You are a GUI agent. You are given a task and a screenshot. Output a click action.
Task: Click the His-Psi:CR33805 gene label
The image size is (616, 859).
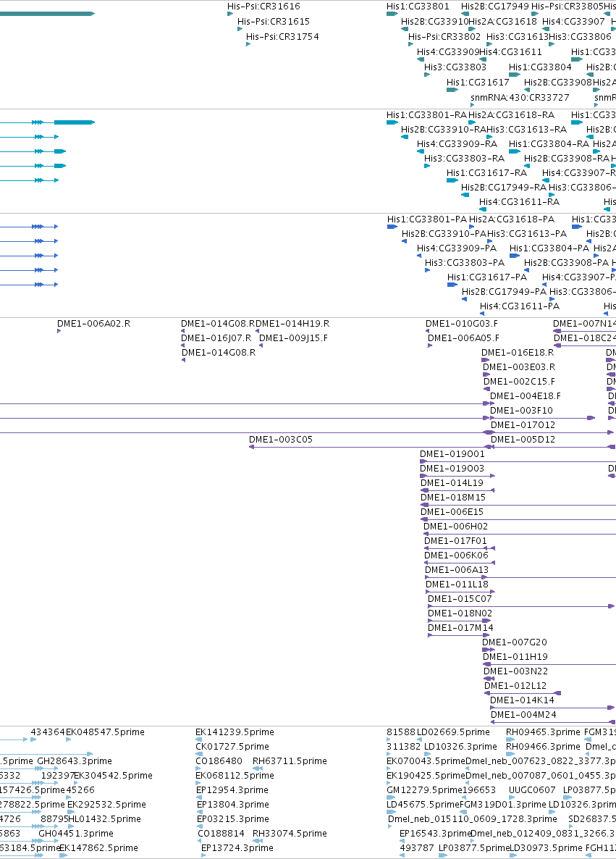567,7
